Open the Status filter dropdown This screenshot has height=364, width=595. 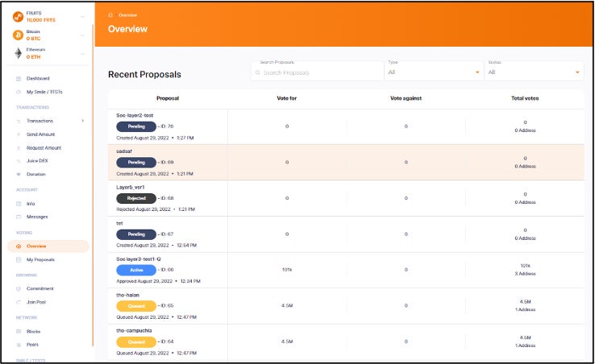pyautogui.click(x=534, y=71)
